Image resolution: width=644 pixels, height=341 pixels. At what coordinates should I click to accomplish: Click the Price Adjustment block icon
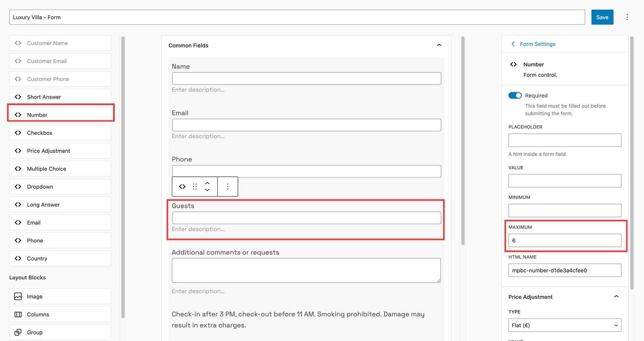coord(18,151)
